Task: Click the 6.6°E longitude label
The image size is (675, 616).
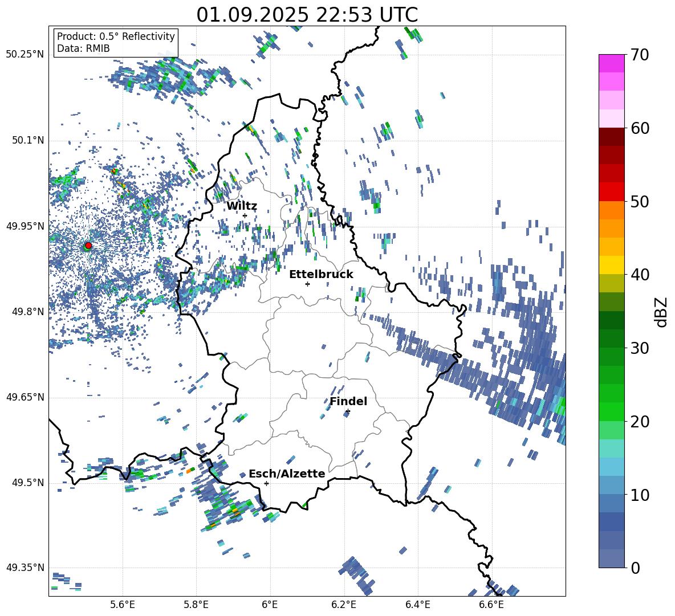Action: (491, 605)
